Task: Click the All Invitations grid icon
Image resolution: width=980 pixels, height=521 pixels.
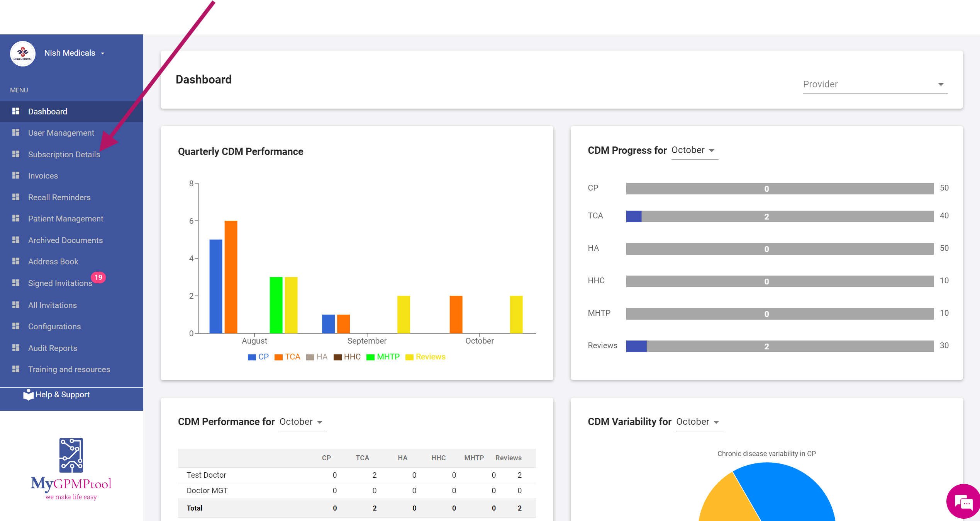Action: coord(16,305)
